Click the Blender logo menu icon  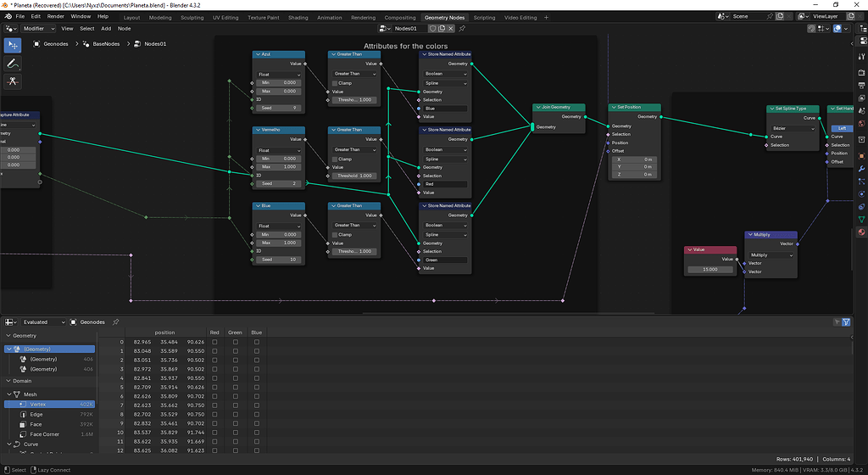(8, 17)
